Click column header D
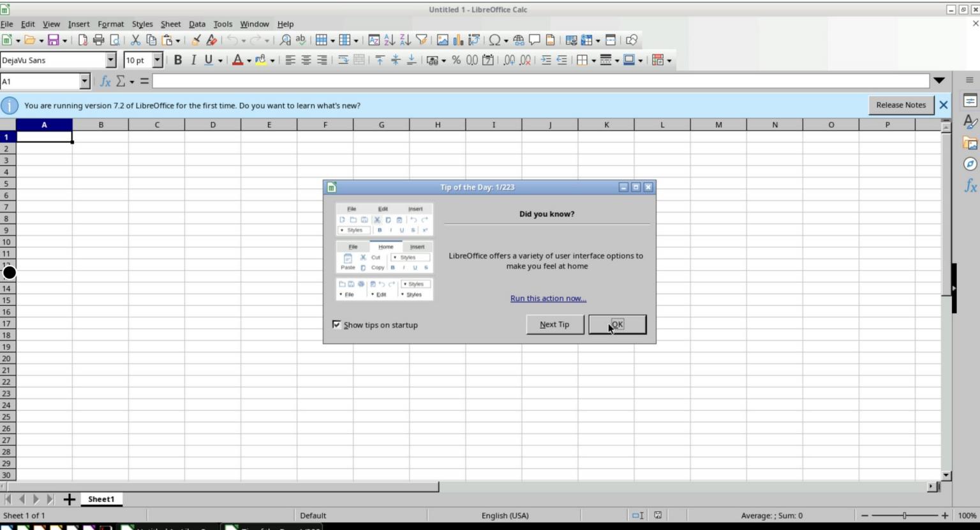This screenshot has width=980, height=530. click(212, 125)
